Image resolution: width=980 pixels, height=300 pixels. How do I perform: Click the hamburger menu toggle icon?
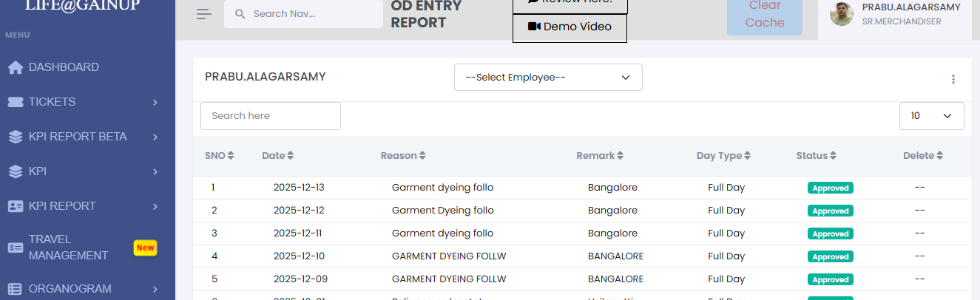(204, 14)
